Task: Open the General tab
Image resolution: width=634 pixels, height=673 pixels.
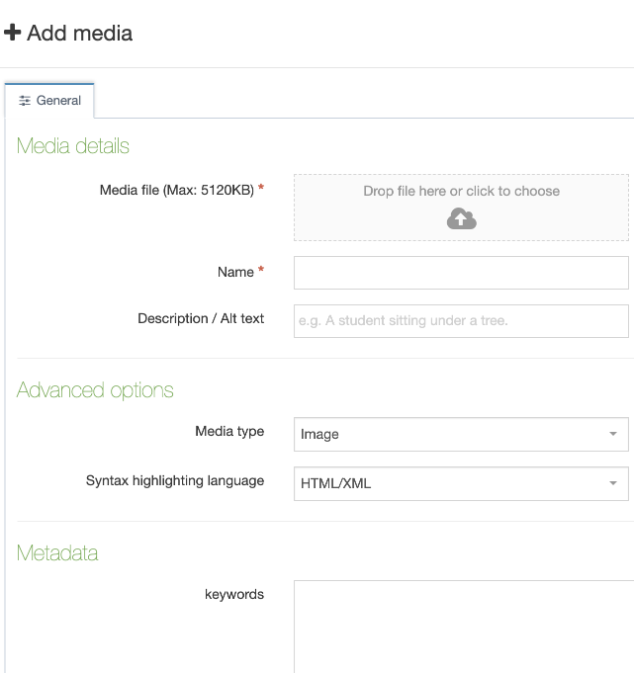Action: coord(49,100)
